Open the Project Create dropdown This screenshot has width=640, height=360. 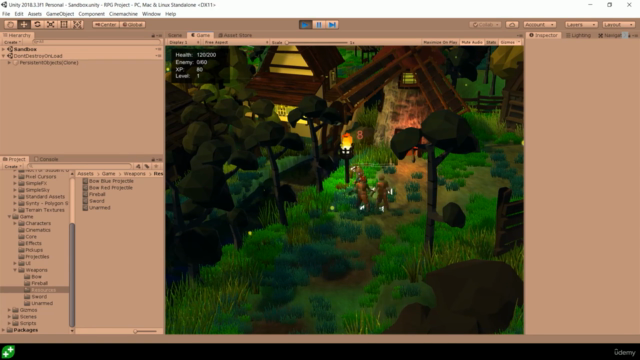pyautogui.click(x=12, y=167)
